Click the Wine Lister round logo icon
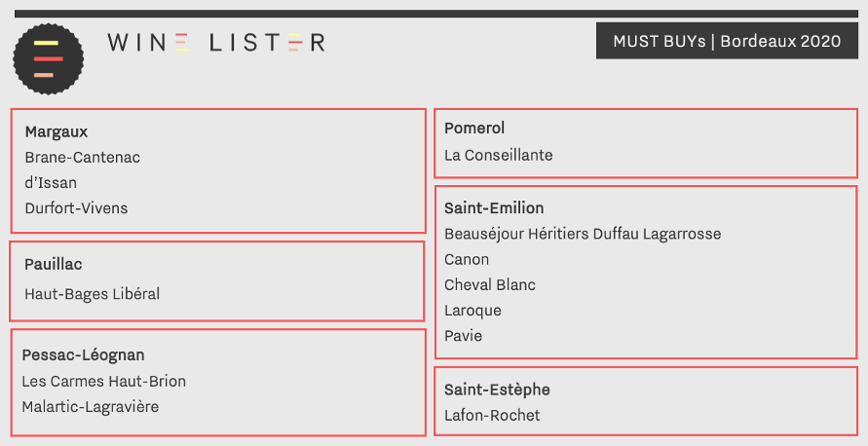868x446 pixels. coord(49,58)
